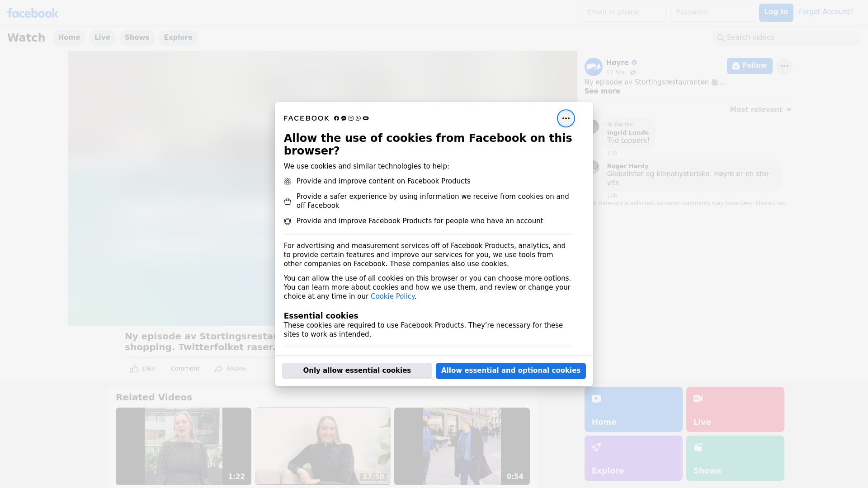Click the Search videos field

point(787,38)
